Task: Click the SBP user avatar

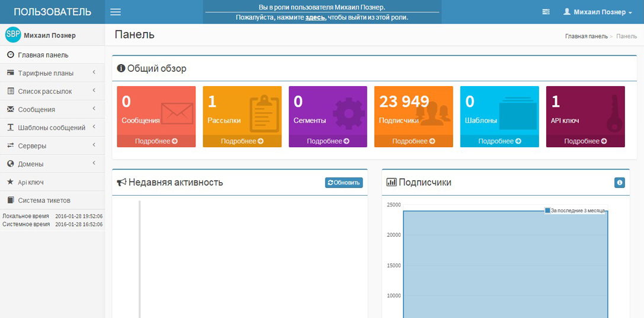Action: pyautogui.click(x=12, y=35)
